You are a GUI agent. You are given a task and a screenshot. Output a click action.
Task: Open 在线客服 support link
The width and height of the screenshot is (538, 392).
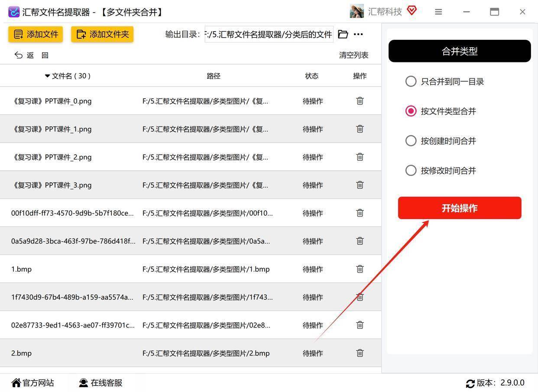click(x=100, y=383)
